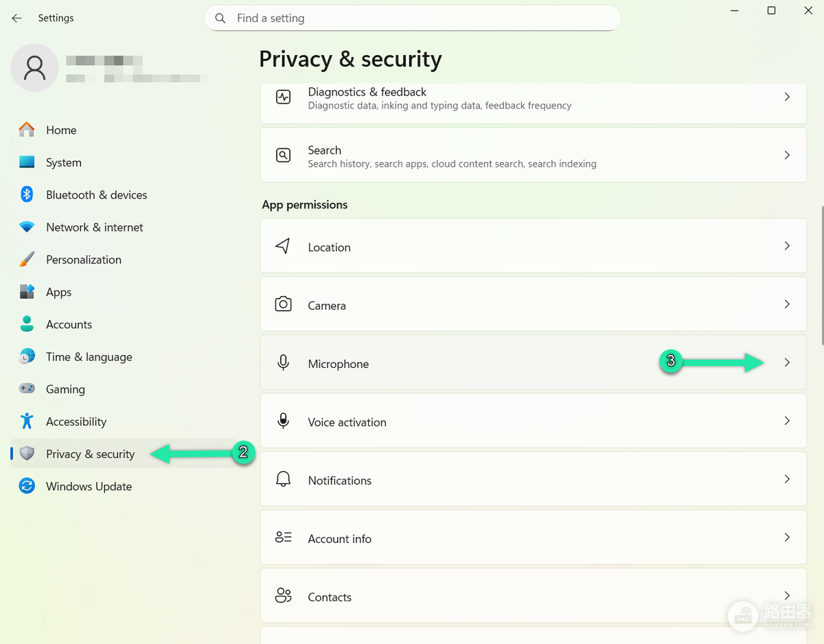Click the System monitor icon
The width and height of the screenshot is (824, 644).
tap(27, 162)
